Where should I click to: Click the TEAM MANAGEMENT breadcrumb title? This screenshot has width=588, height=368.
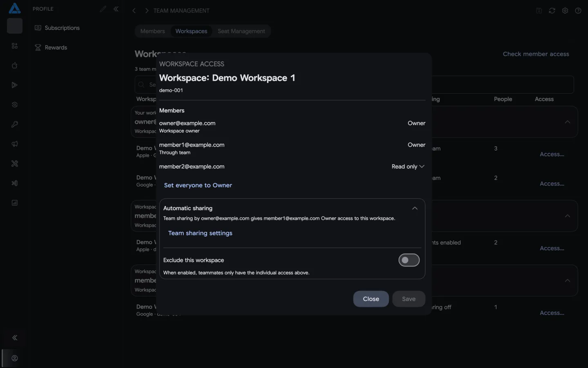coord(181,11)
